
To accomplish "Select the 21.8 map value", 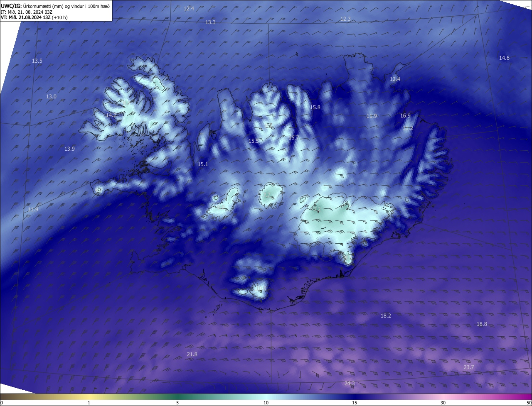I will (x=192, y=355).
